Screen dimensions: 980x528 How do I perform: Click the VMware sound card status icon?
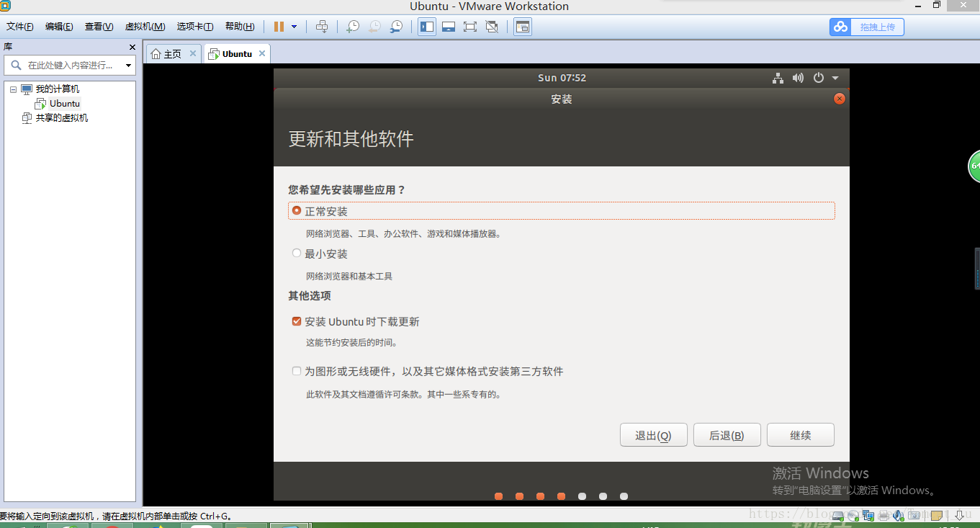(x=899, y=516)
